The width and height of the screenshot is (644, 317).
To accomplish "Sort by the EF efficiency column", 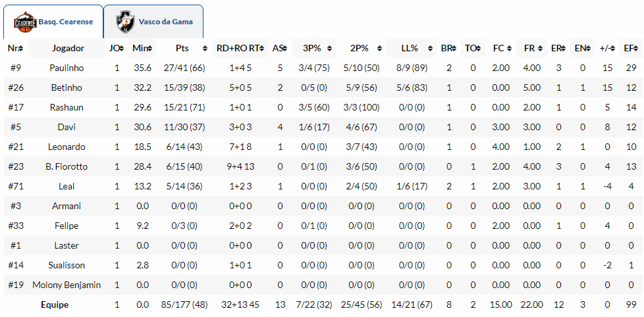I will 631,48.
